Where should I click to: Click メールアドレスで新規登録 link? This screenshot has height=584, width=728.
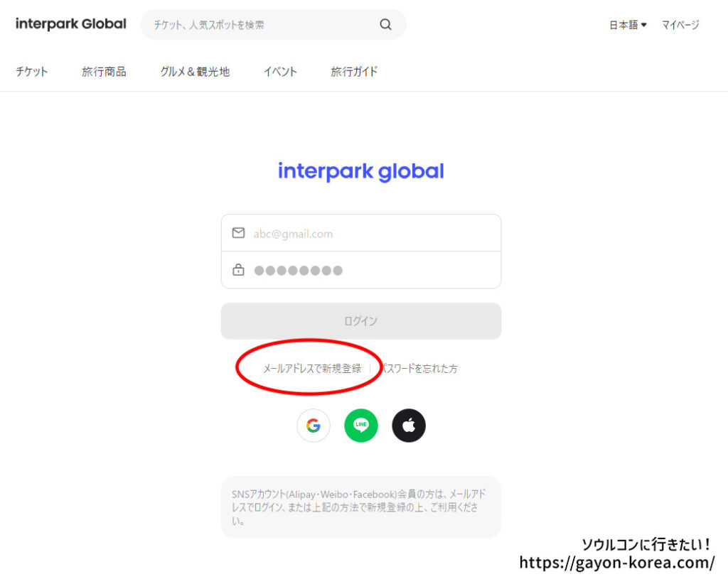click(312, 368)
